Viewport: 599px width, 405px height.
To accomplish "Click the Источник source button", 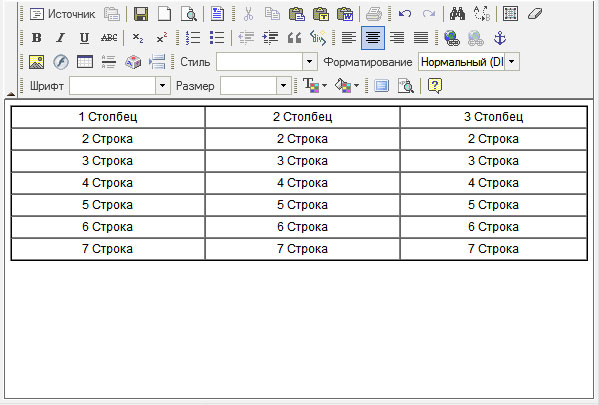I will pos(62,14).
